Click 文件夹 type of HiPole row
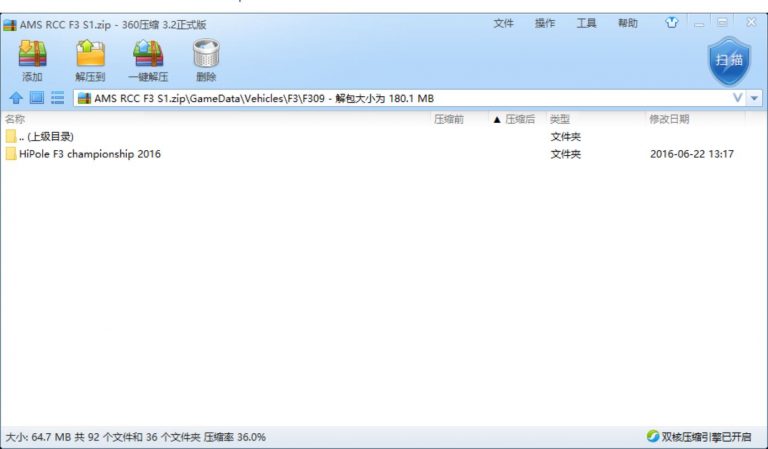This screenshot has width=768, height=449. [565, 154]
